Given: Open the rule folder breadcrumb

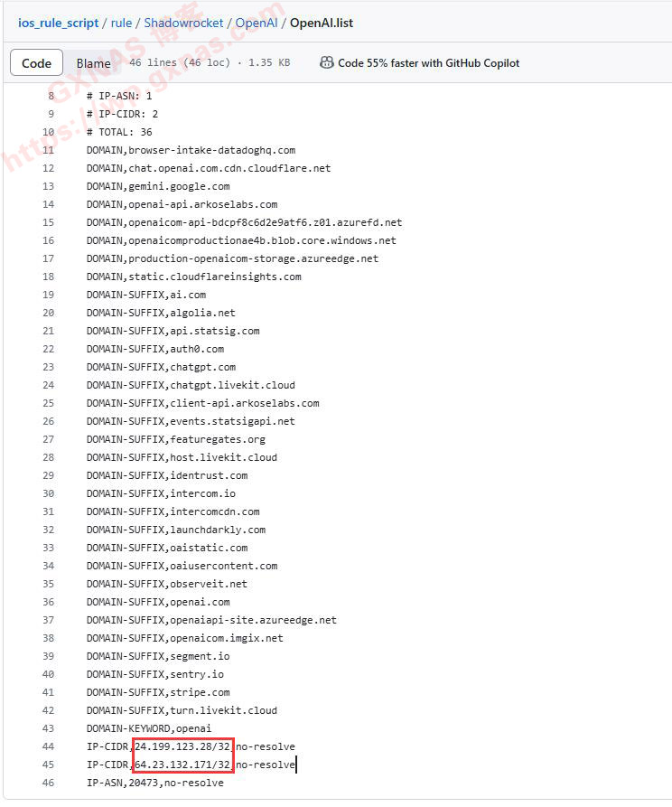Looking at the screenshot, I should tap(121, 23).
